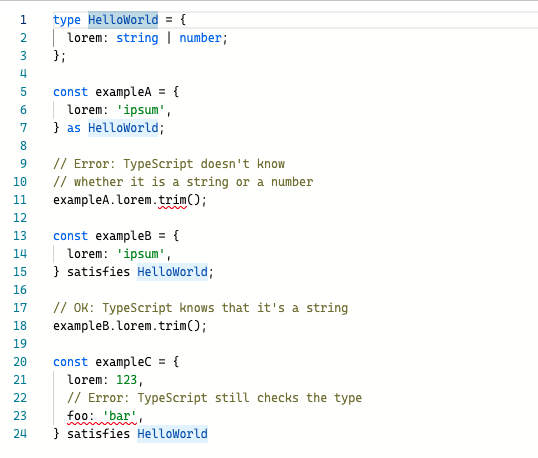Click the 'as' keyword on line 7
Viewport: 538px width, 458px height.
(74, 128)
